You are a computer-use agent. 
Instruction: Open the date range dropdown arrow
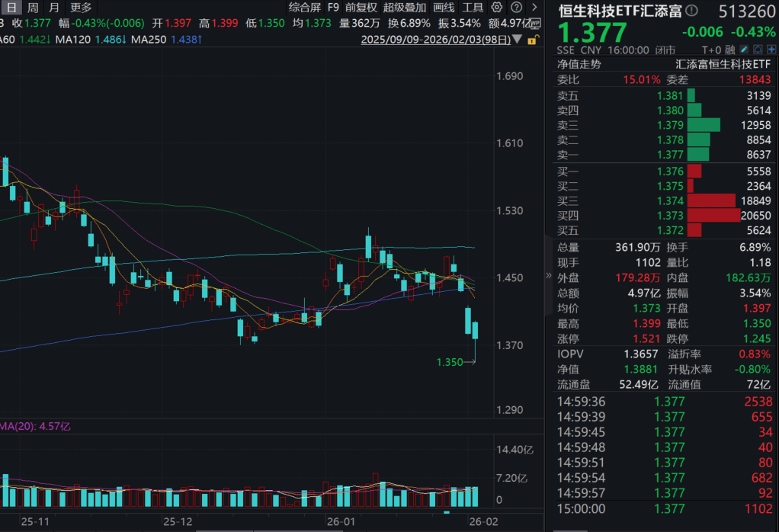coord(518,38)
